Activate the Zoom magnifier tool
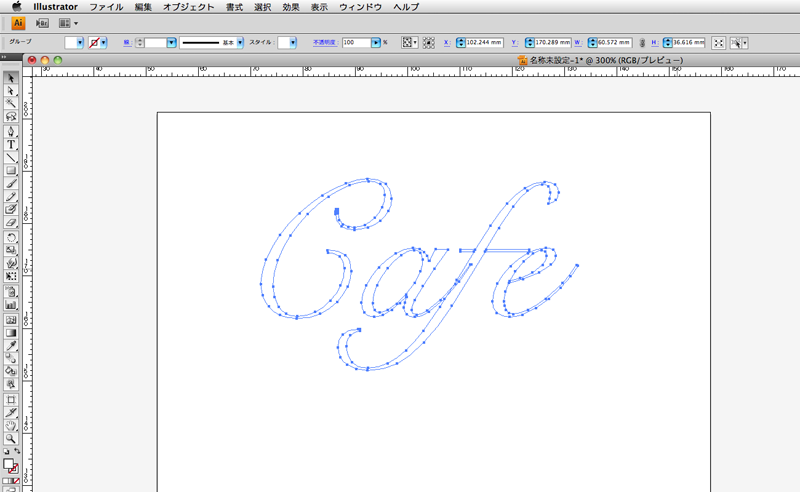This screenshot has height=492, width=800. coord(11,439)
